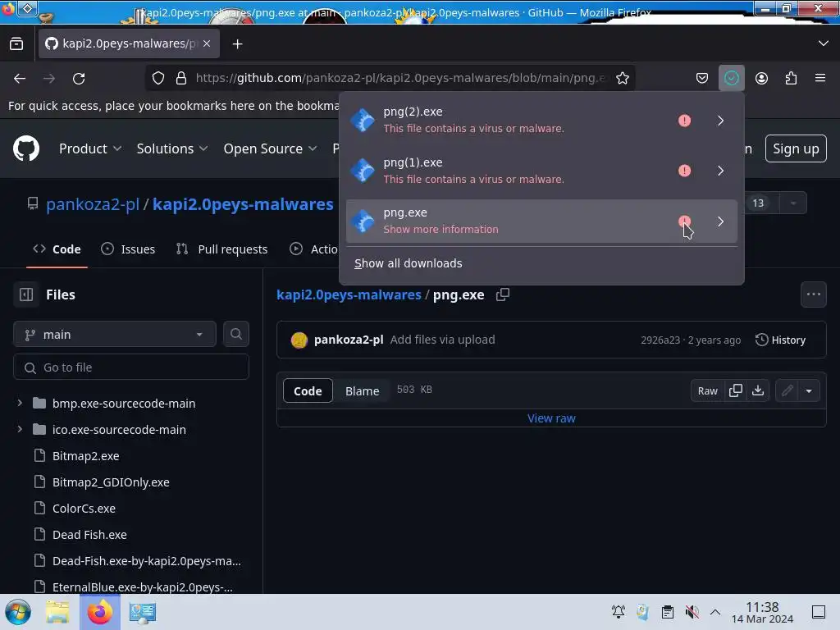The width and height of the screenshot is (840, 630).
Task: Toggle the Downloads panel button
Action: [731, 78]
